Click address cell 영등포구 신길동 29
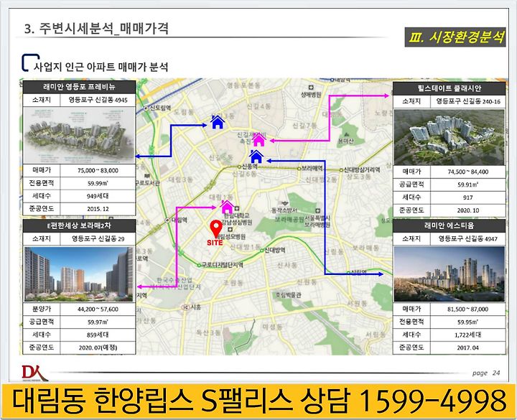The image size is (517, 420). click(x=98, y=238)
